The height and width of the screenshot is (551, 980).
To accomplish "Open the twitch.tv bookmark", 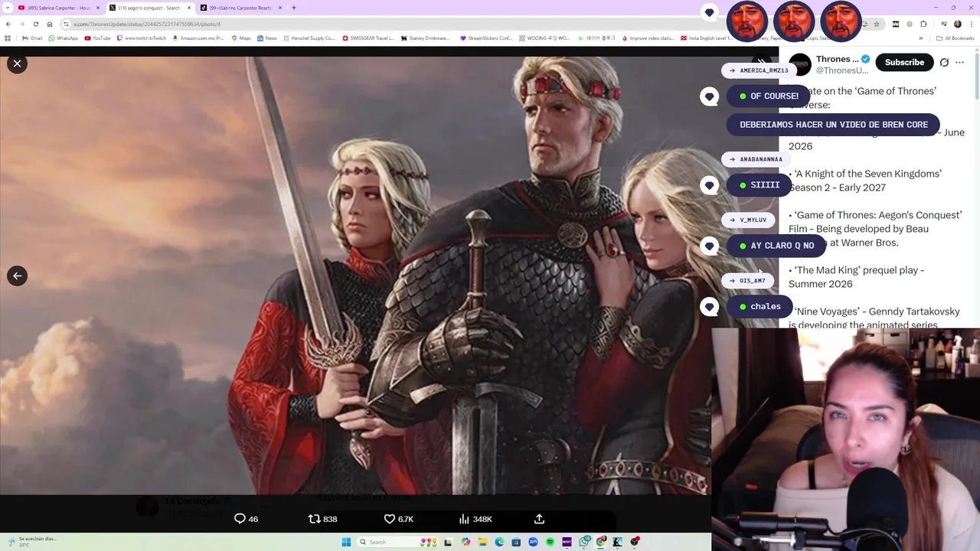I will (x=141, y=38).
